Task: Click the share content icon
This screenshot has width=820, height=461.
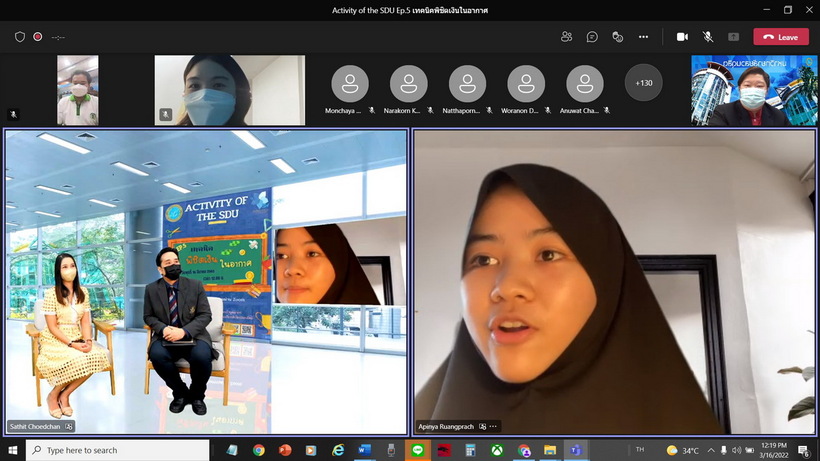Action: point(733,37)
